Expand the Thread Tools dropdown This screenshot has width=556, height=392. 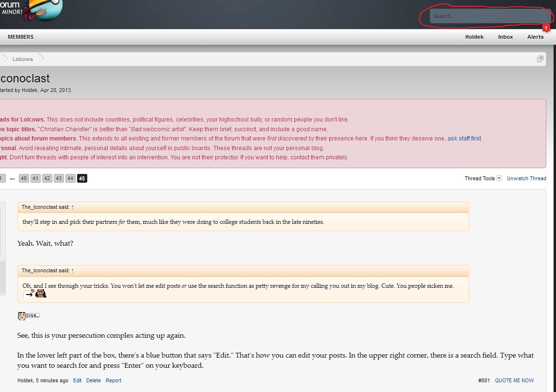(x=483, y=178)
